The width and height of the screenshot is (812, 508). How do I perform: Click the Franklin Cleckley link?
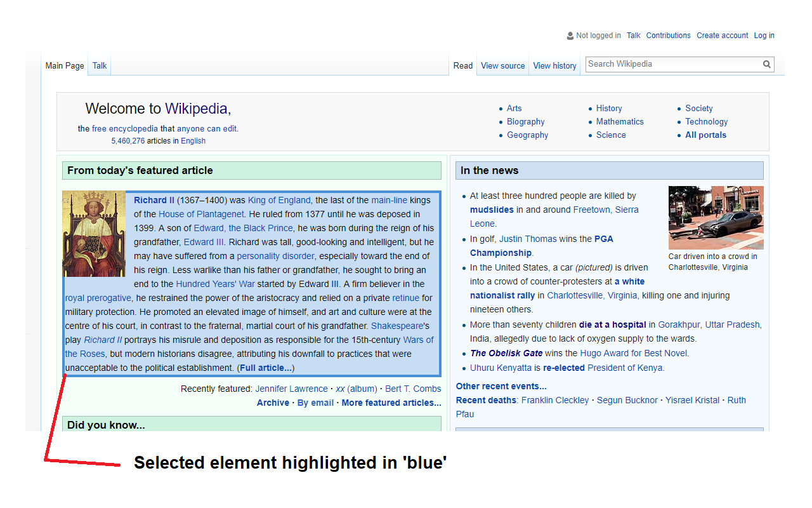tap(555, 400)
